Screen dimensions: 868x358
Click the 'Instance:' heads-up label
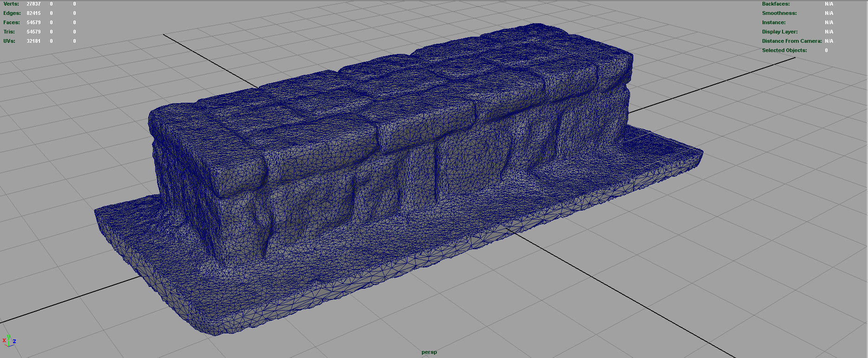click(x=774, y=22)
